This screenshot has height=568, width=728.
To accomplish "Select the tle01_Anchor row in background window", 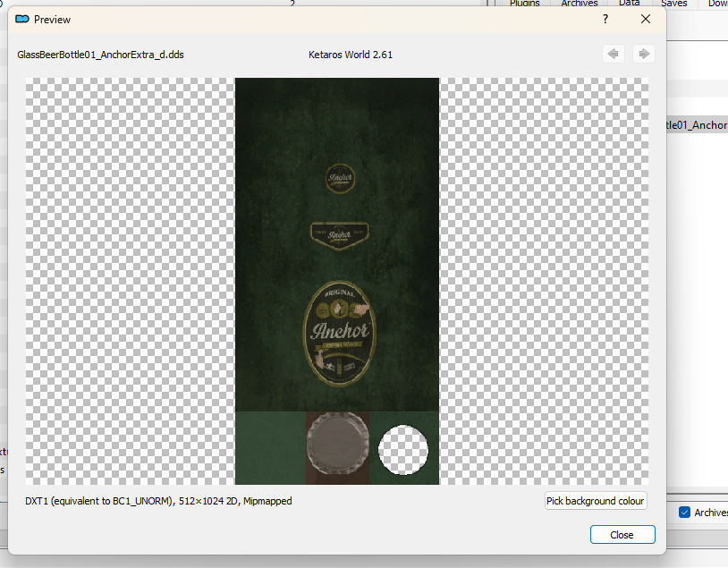I will pos(697,125).
